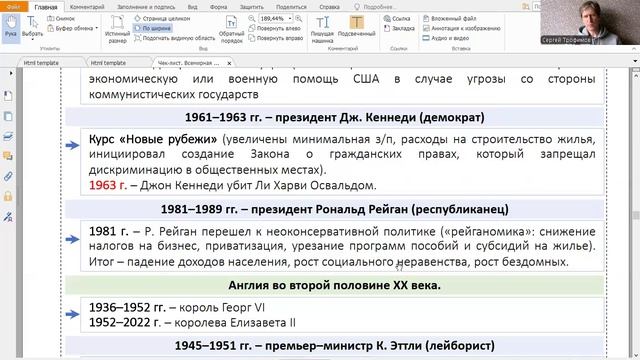
Task: Open the 189,44% zoom dropdown
Action: (x=290, y=18)
